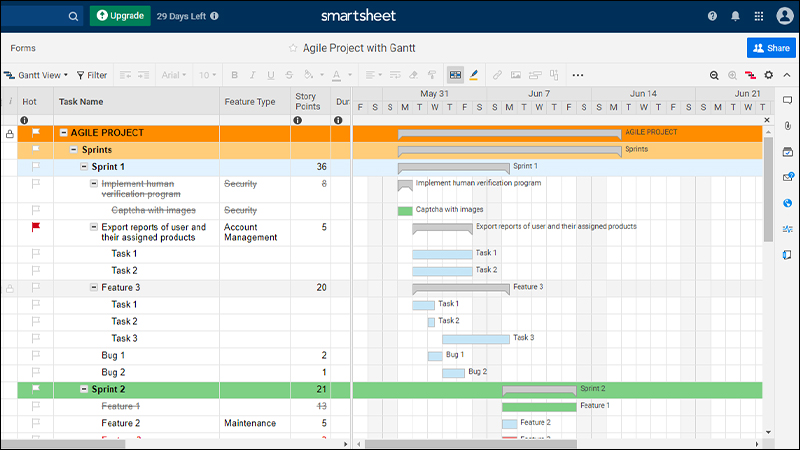Click the outdent row icon
Image resolution: width=800 pixels, height=450 pixels.
point(125,75)
